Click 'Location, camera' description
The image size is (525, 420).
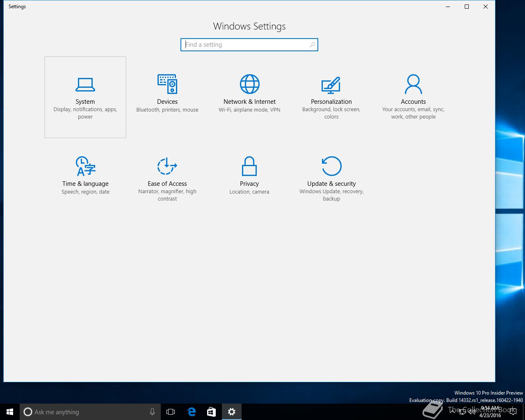click(x=249, y=192)
